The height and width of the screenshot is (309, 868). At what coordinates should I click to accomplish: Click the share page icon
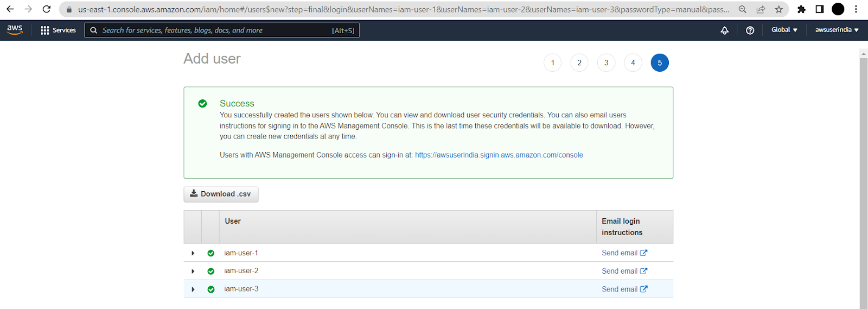[761, 9]
